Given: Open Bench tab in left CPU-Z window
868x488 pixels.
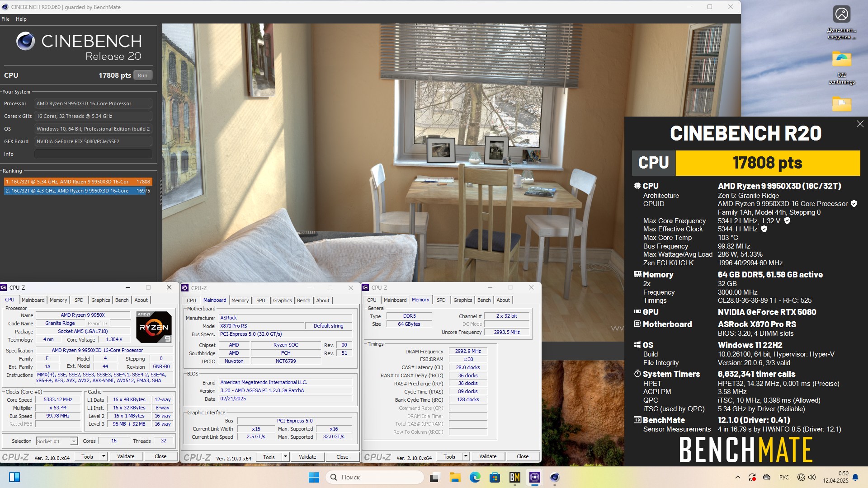Looking at the screenshot, I should (x=122, y=300).
